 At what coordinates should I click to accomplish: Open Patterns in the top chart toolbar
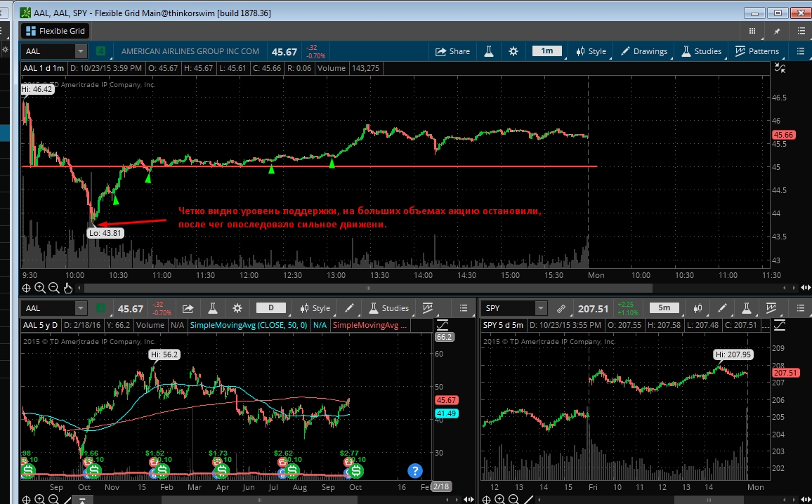[x=757, y=51]
